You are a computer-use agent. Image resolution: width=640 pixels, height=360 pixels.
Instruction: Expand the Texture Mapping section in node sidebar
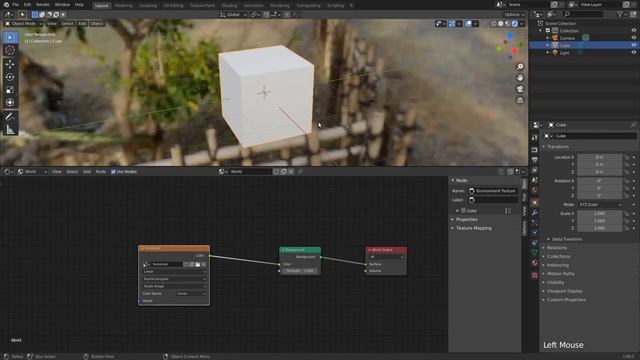pyautogui.click(x=473, y=228)
